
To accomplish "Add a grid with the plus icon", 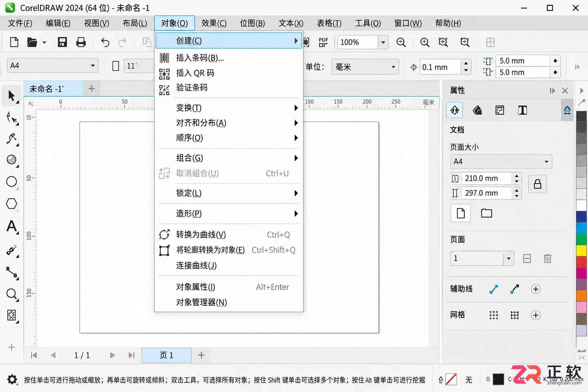I will point(536,315).
